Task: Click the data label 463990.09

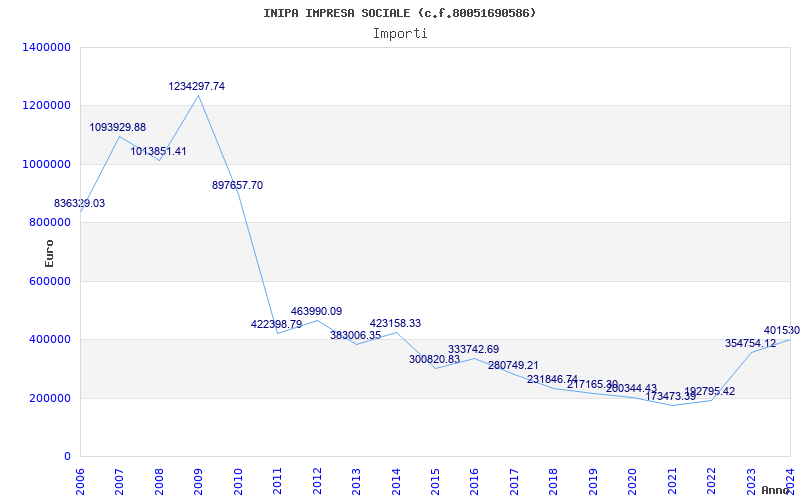Action: [316, 311]
